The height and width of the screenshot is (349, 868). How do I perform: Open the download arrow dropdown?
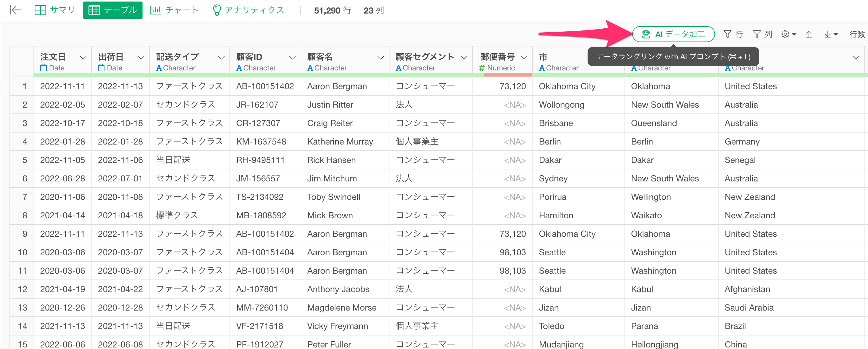pyautogui.click(x=831, y=34)
